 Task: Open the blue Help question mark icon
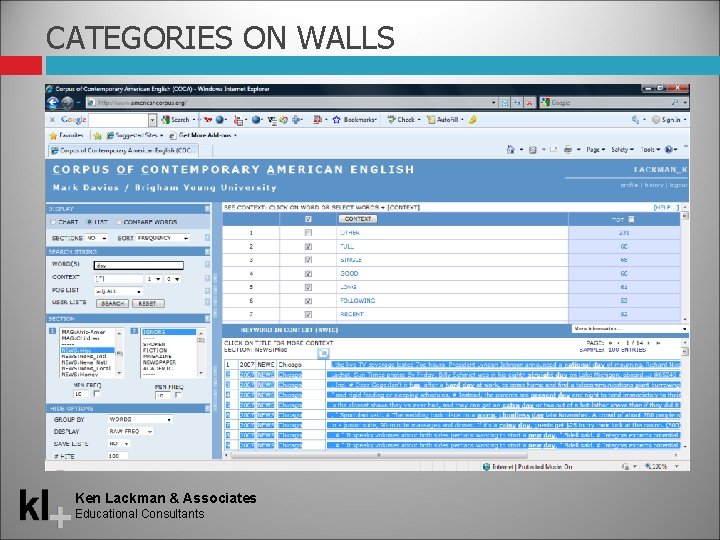(x=669, y=149)
